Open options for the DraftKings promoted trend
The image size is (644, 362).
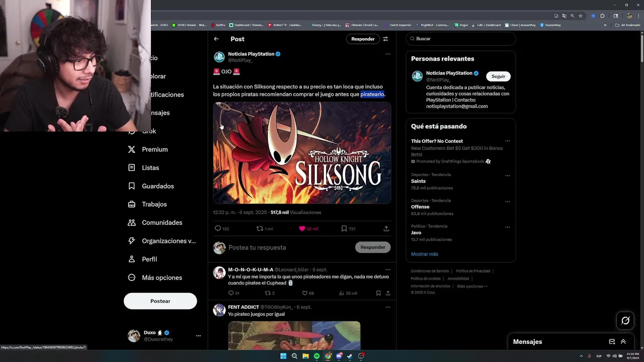click(507, 141)
